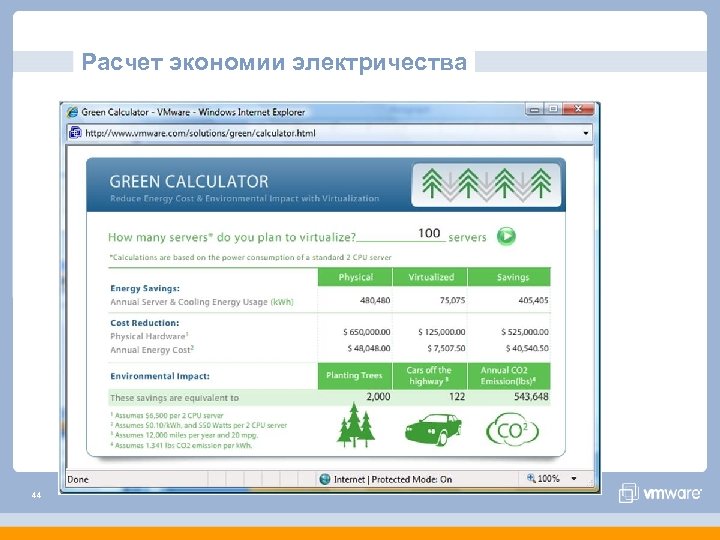Click the number of servers input field
The width and height of the screenshot is (720, 540).
point(401,234)
